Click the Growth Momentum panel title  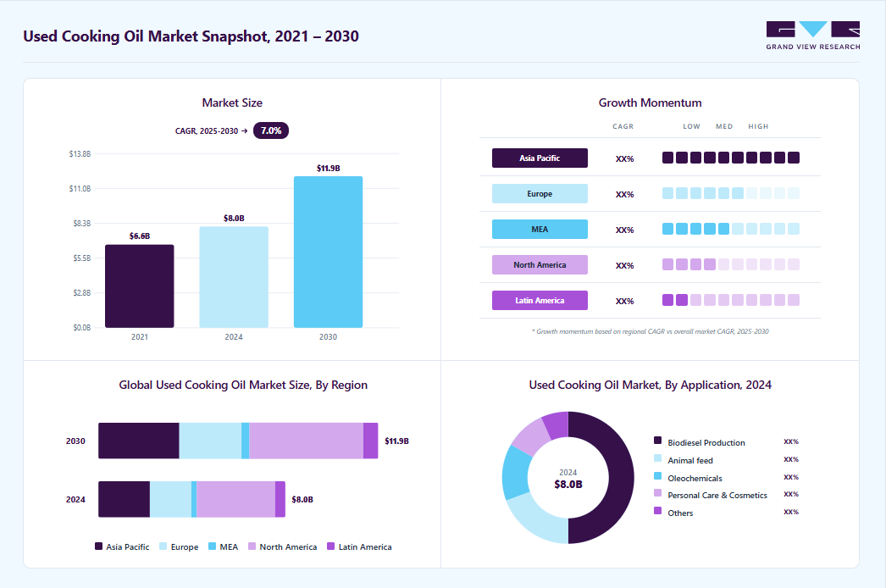click(650, 103)
